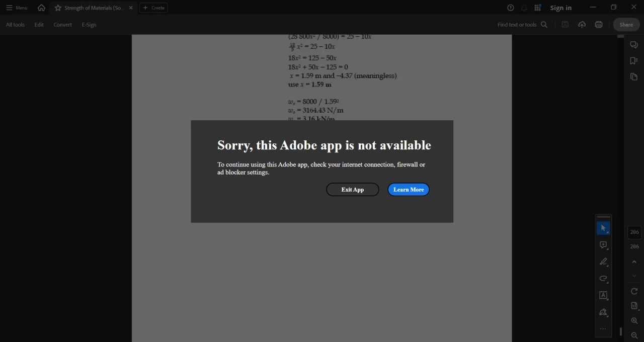Viewport: 644px width, 342px height.
Task: Click the current page number box 286
Action: click(x=634, y=232)
